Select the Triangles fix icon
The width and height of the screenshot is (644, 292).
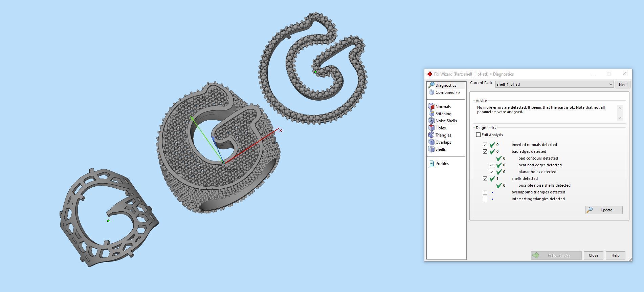431,135
